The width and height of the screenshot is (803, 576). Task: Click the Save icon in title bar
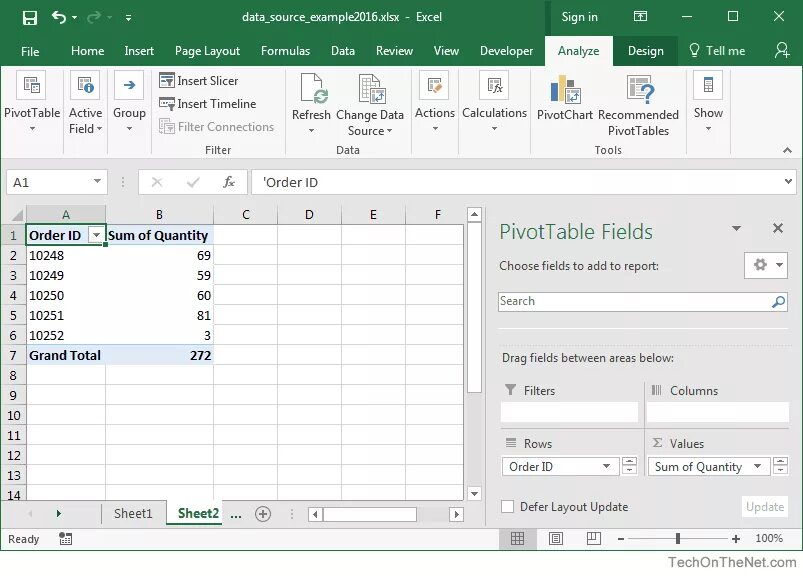pos(30,18)
